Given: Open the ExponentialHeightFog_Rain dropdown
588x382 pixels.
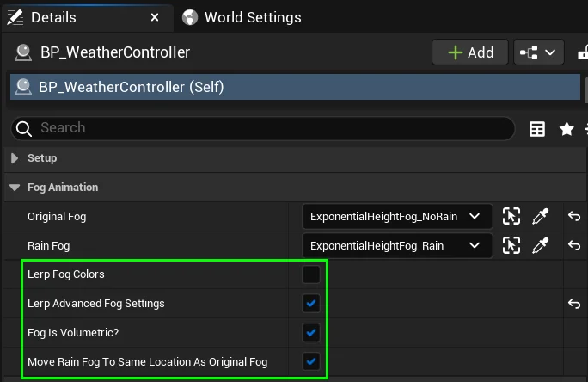Looking at the screenshot, I should pyautogui.click(x=396, y=246).
